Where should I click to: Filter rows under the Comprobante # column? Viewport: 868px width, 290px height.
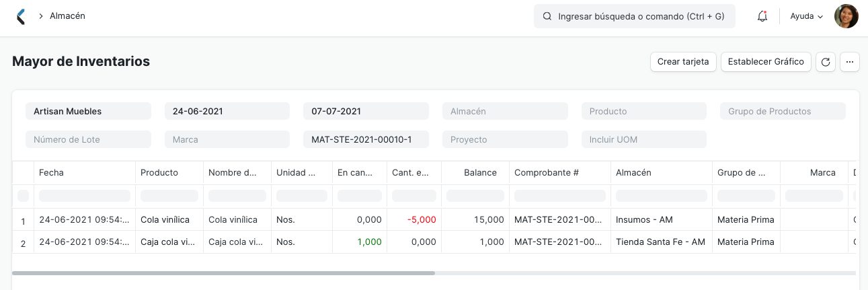560,196
